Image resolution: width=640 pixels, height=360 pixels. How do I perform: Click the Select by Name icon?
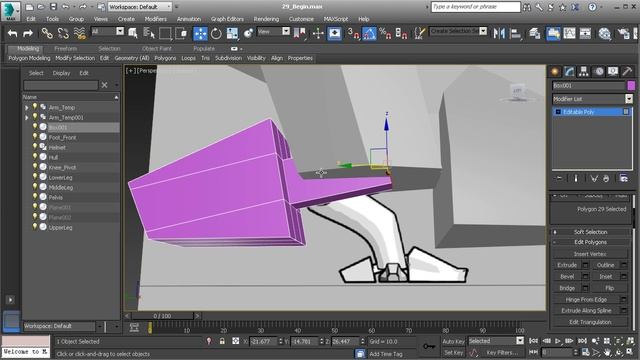pos(149,33)
